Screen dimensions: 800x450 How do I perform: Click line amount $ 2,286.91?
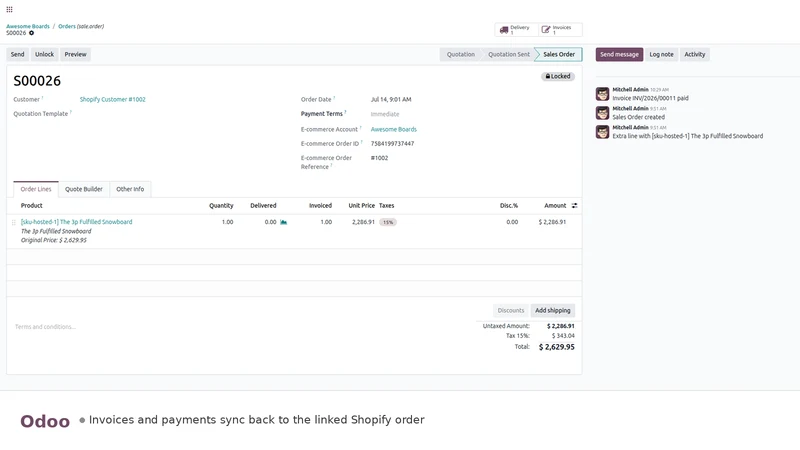click(x=552, y=222)
